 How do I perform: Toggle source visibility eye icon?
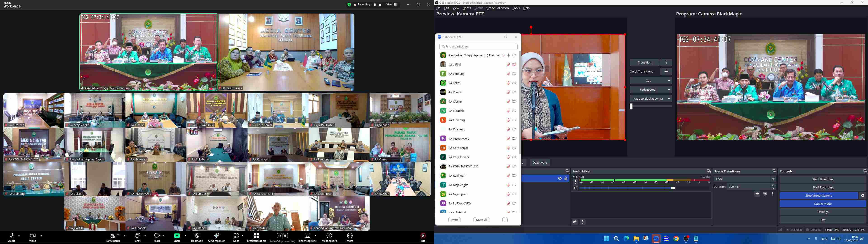pyautogui.click(x=560, y=179)
